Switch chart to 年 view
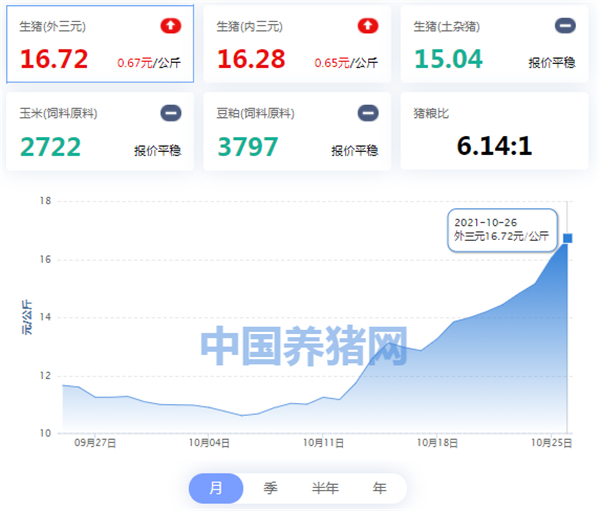This screenshot has height=511, width=600. tap(379, 488)
